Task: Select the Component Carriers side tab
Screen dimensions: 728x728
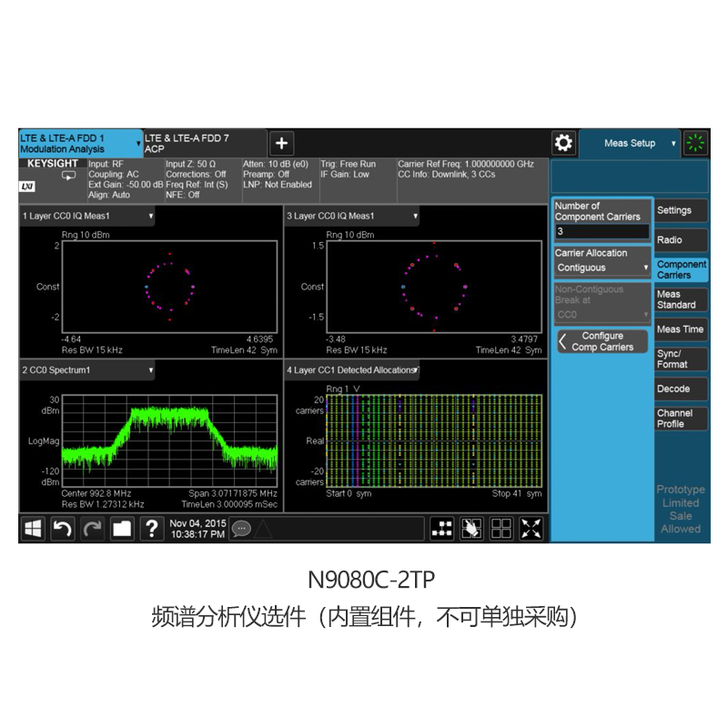Action: tap(681, 269)
